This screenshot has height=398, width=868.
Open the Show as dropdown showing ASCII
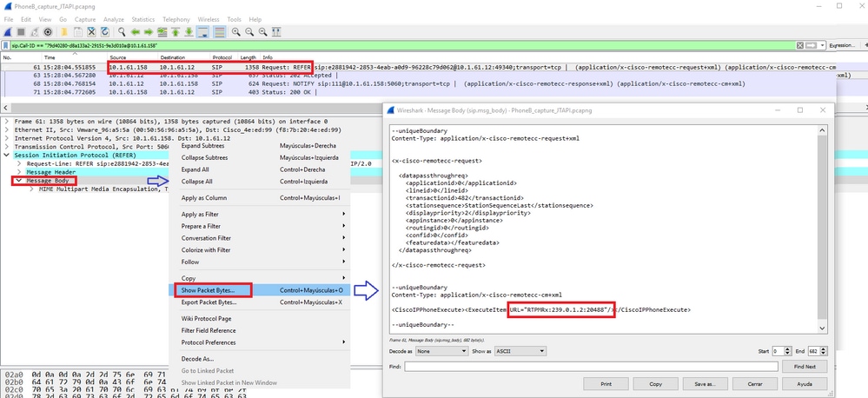click(521, 351)
